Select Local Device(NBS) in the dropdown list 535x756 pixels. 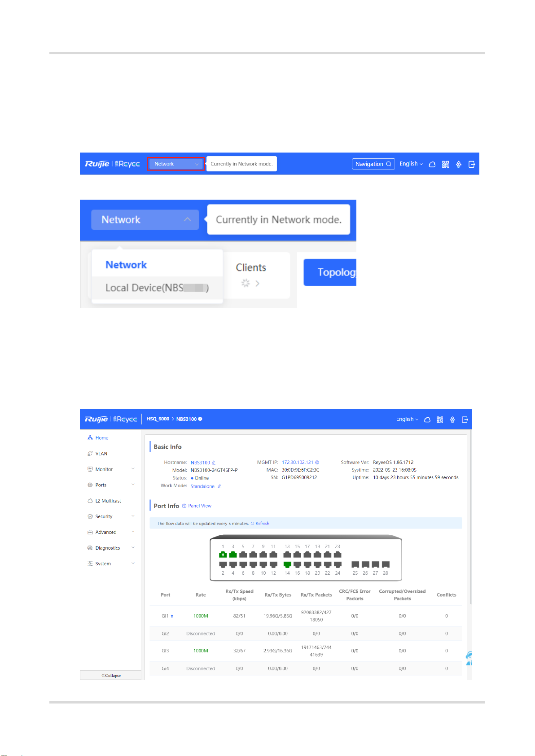pyautogui.click(x=157, y=288)
